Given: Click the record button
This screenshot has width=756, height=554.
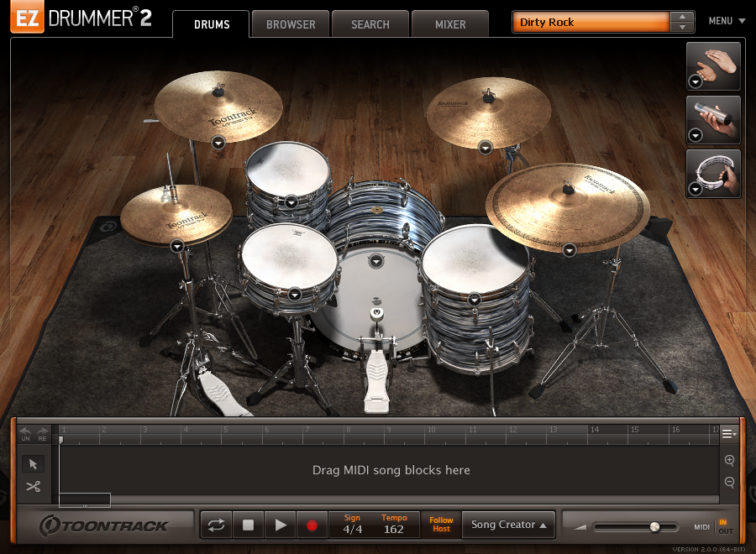Looking at the screenshot, I should click(312, 525).
